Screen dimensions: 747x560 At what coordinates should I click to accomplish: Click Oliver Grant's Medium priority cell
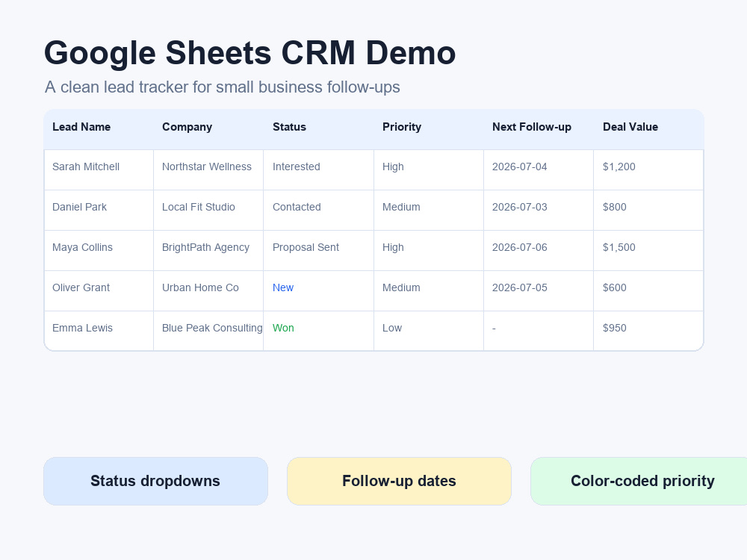[x=428, y=291]
